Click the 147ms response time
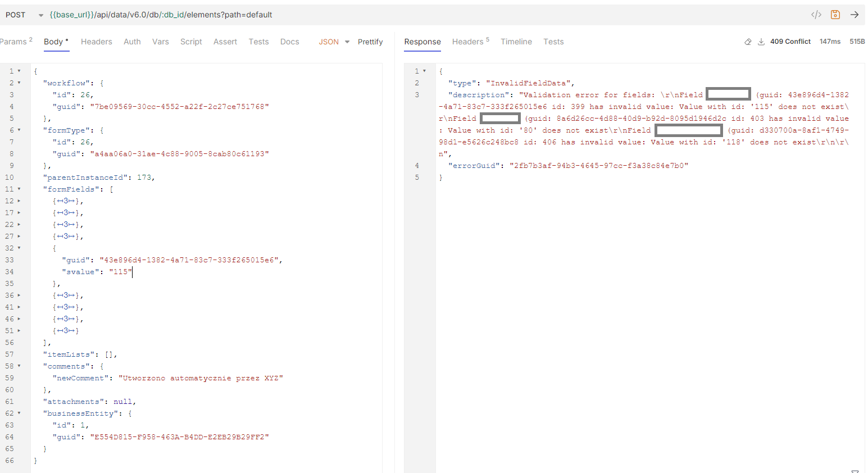This screenshot has width=868, height=473. [830, 42]
